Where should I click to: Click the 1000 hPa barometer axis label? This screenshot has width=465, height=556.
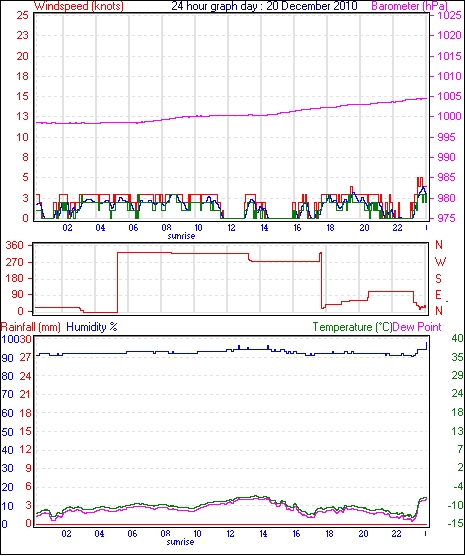click(x=449, y=116)
